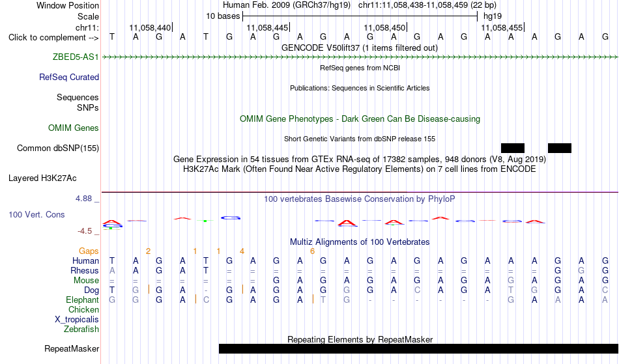Click the Scale label on the left
The width and height of the screenshot is (619, 364).
tap(89, 16)
